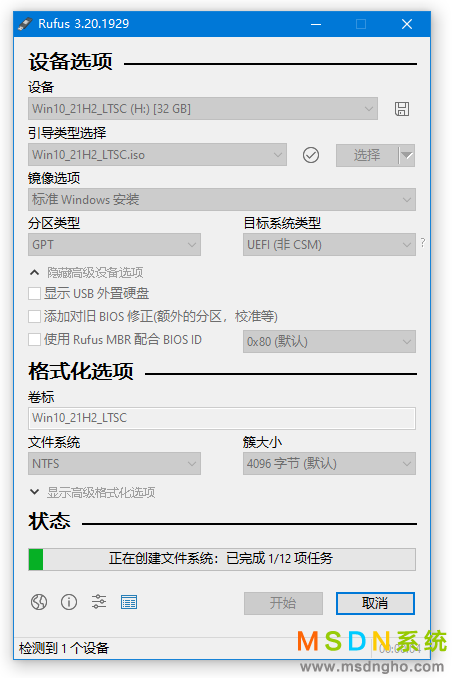Viewport: 458px width, 678px height.
Task: Minimize the Rufus window
Action: pos(316,24)
